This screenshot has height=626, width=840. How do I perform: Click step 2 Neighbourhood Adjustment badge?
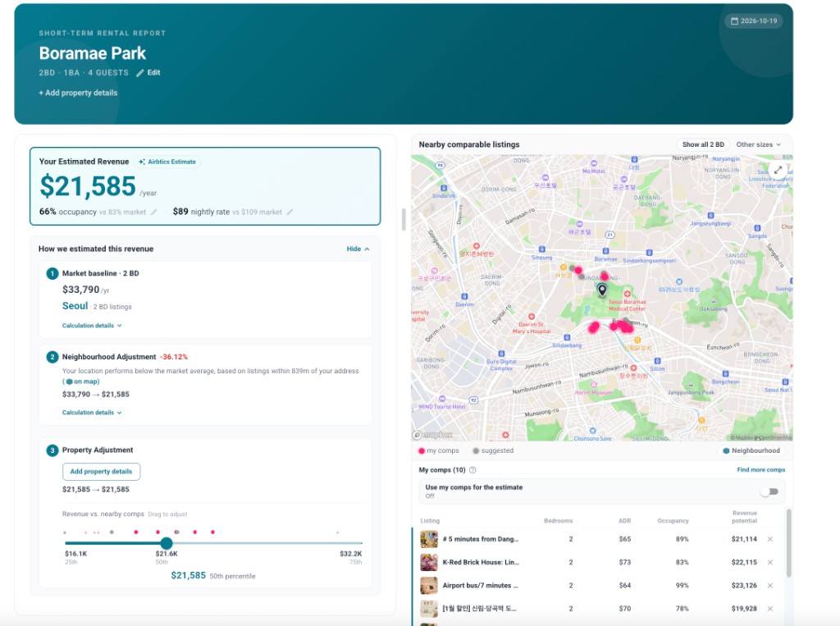pyautogui.click(x=52, y=357)
